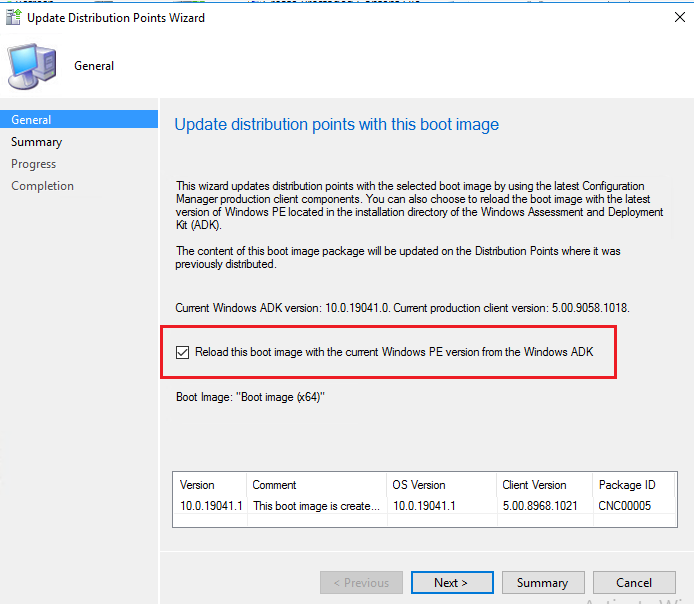Screen dimensions: 694x604
Task: Click comment cell 'This boot image is create...'
Action: click(316, 505)
